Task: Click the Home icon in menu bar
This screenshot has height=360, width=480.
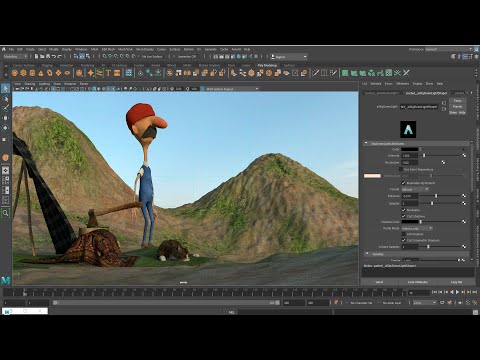Action: point(4,49)
